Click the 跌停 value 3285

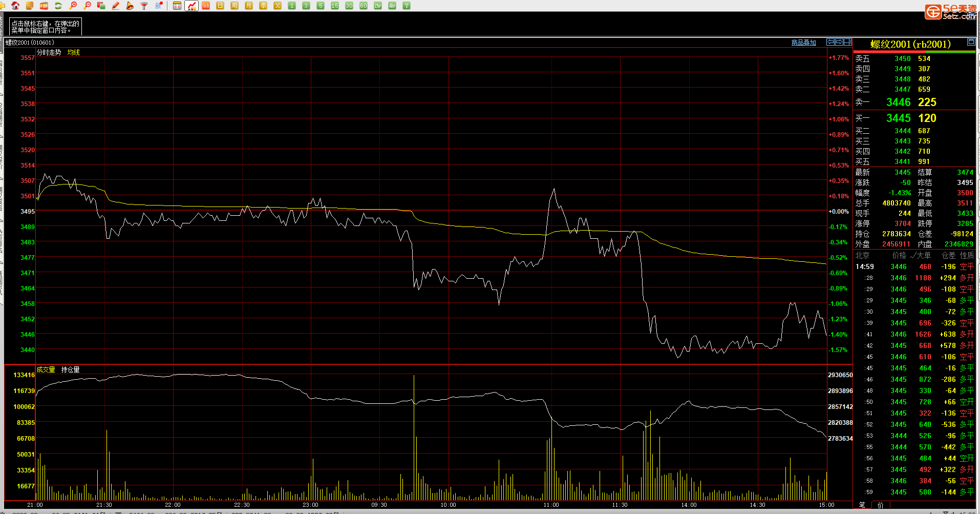[965, 224]
